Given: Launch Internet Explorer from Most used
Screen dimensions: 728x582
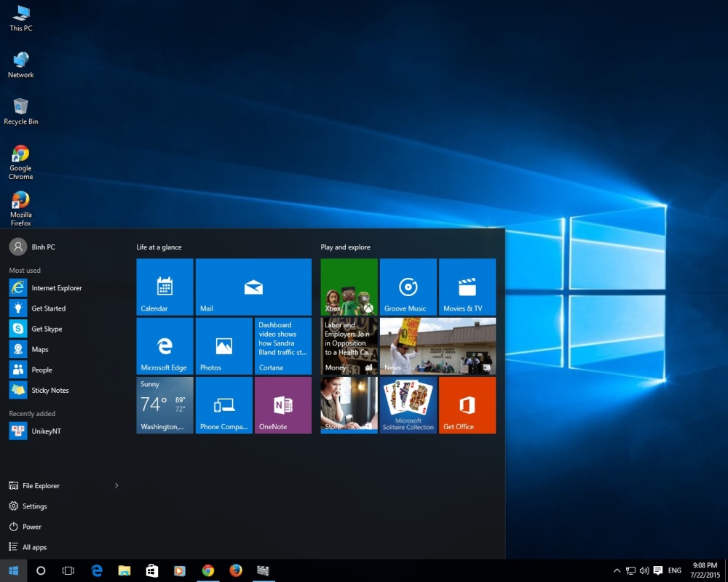Looking at the screenshot, I should 56,288.
